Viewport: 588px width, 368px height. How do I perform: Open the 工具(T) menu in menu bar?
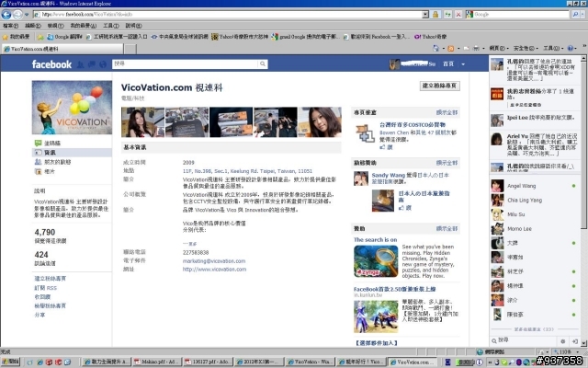pos(110,26)
